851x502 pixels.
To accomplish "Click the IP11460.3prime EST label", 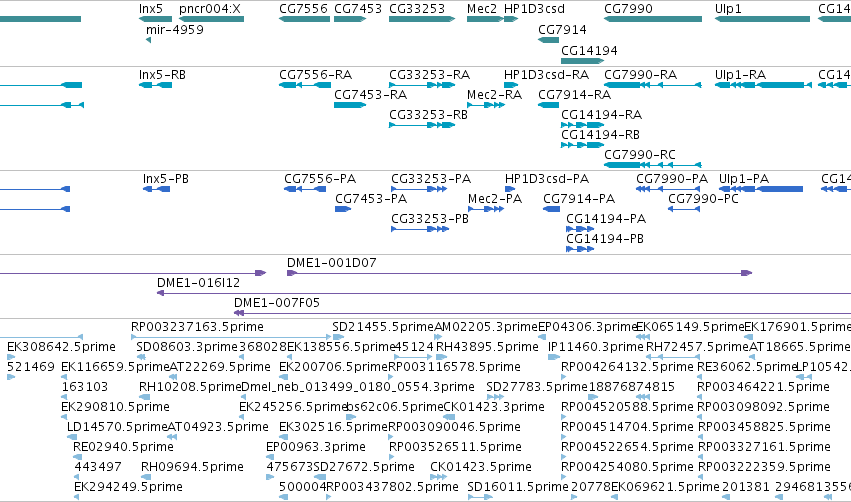I will coord(596,347).
